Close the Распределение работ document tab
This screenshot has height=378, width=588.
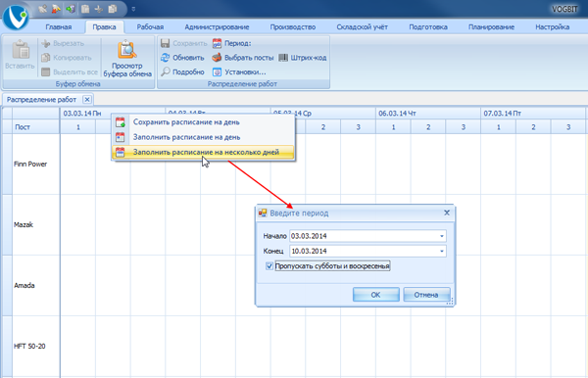87,100
